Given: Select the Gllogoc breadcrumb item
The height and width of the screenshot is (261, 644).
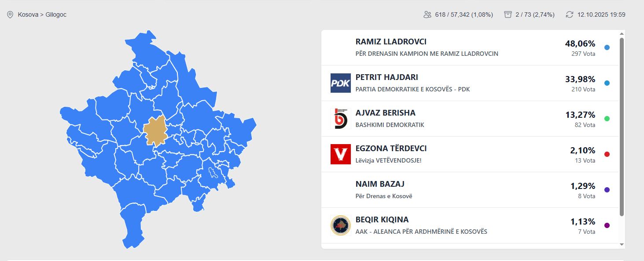Looking at the screenshot, I should 56,14.
